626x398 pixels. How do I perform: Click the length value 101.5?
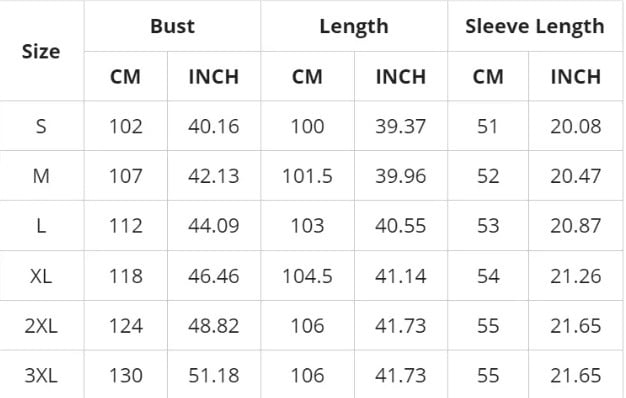(307, 176)
